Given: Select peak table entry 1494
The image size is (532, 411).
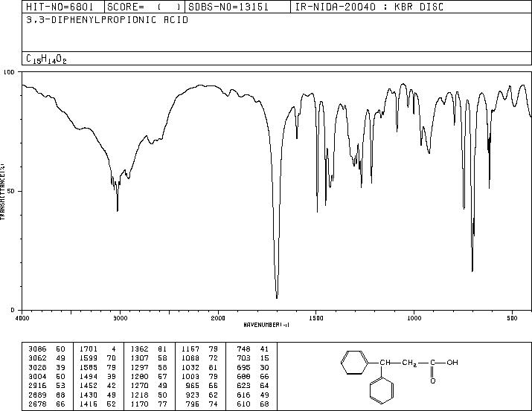Looking at the screenshot, I should (97, 376).
